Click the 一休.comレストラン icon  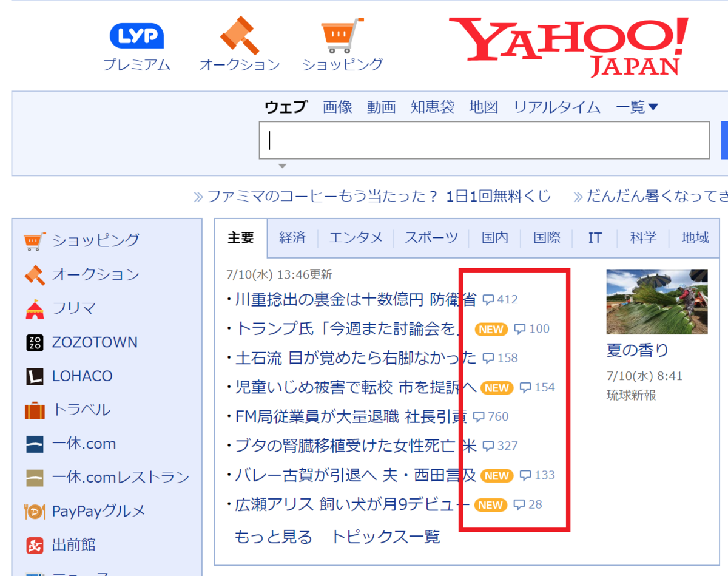point(35,478)
